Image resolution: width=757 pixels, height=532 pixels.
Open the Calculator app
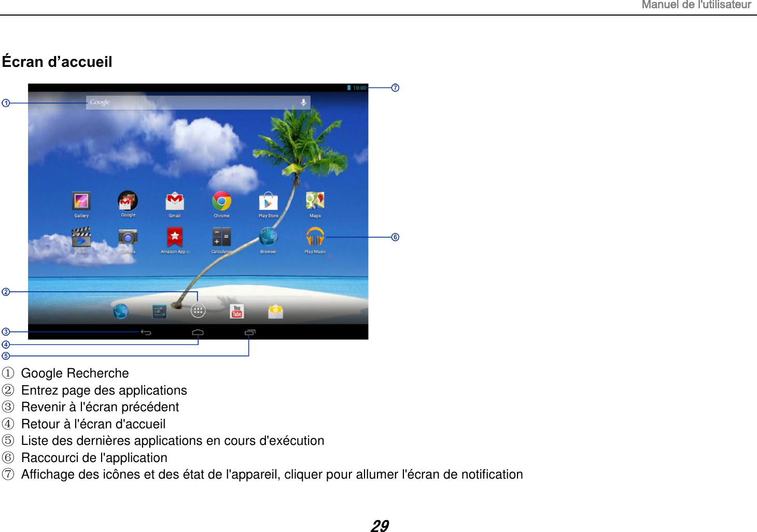[x=221, y=237]
